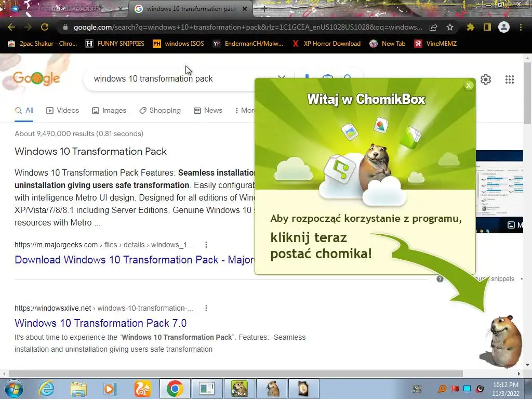Switch to the Shopping search tab
Image resolution: width=532 pixels, height=399 pixels.
tap(160, 111)
